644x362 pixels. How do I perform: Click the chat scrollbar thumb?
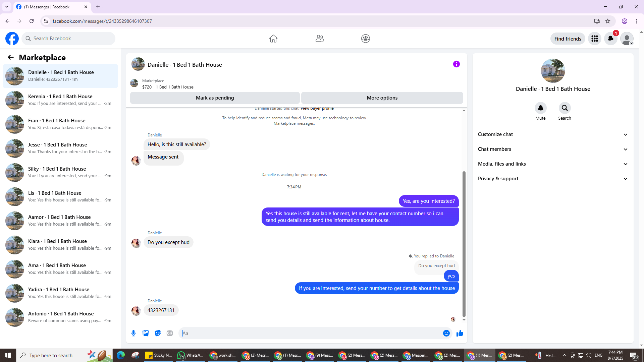(464, 244)
